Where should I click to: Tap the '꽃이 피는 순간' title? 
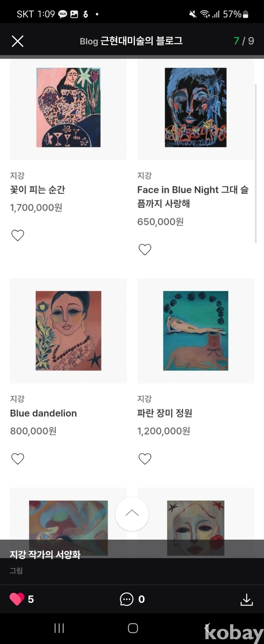click(x=37, y=190)
